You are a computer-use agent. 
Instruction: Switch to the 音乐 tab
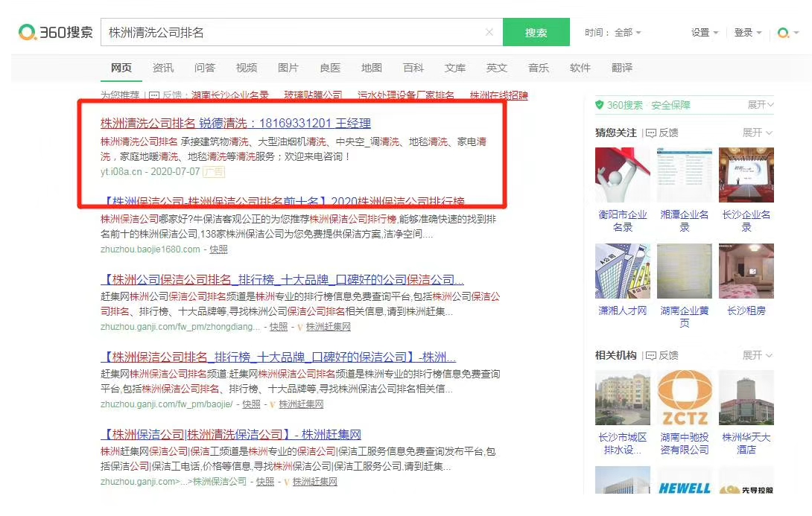pyautogui.click(x=538, y=68)
